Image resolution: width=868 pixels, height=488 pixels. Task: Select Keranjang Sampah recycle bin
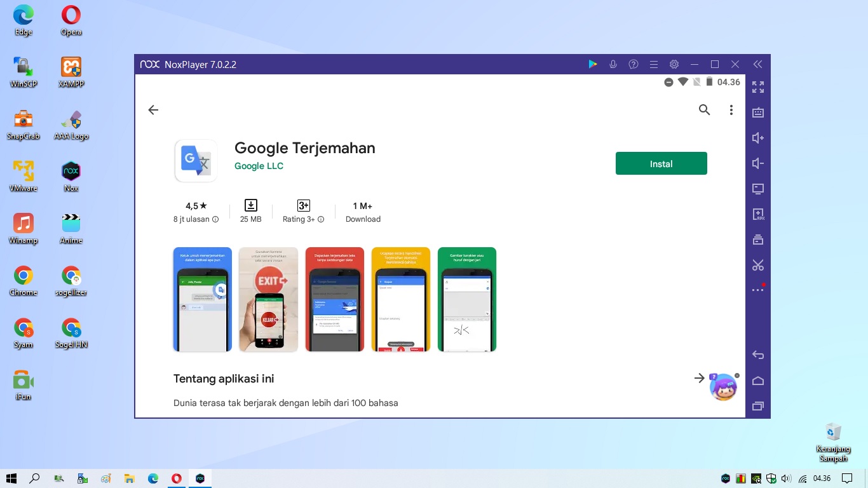tap(833, 442)
